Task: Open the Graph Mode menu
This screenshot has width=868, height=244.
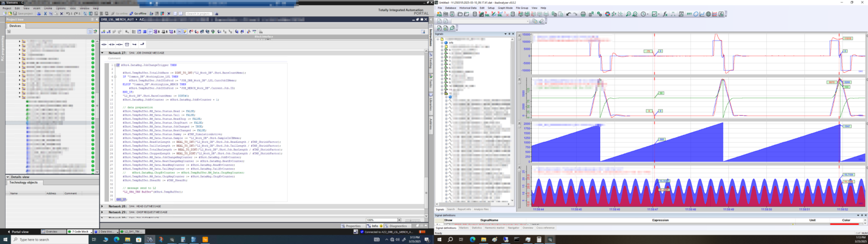Action: coord(505,8)
